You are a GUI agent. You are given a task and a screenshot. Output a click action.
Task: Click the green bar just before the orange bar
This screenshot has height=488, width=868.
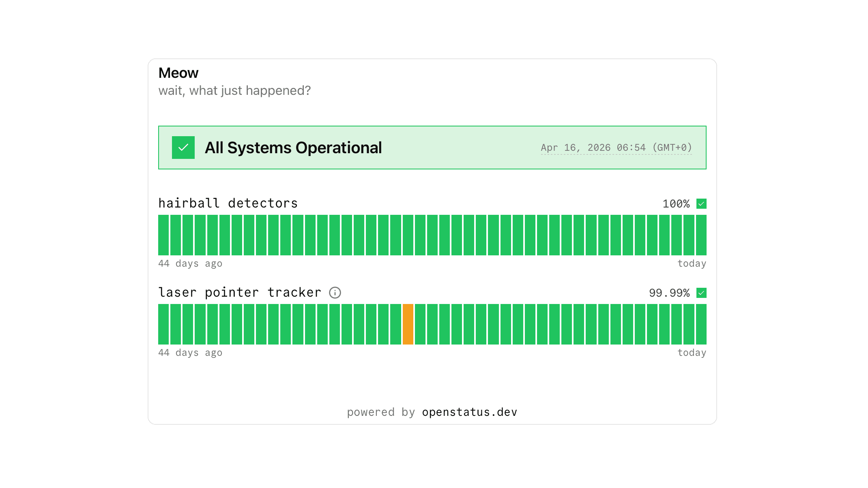395,324
